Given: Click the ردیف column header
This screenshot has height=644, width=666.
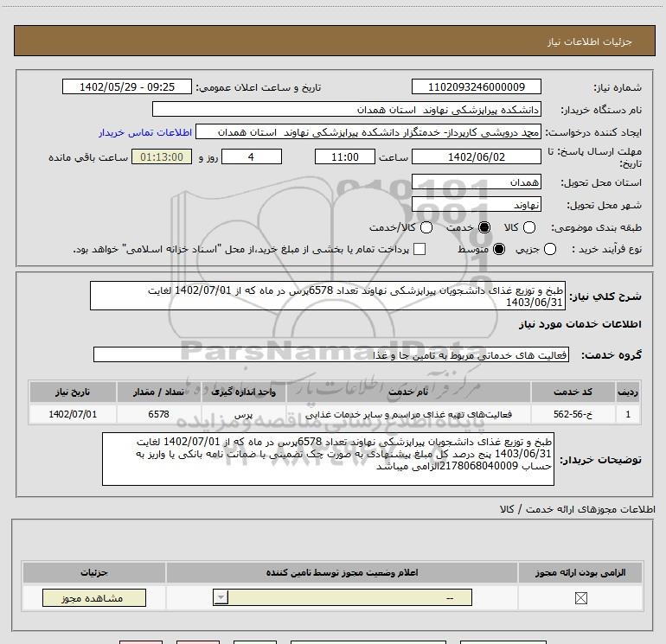Looking at the screenshot, I should pos(628,392).
